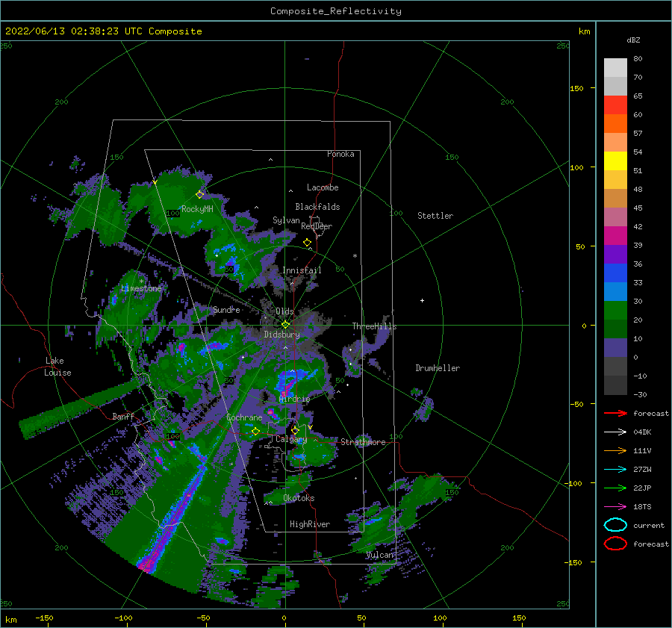Viewport: 672px width, 628px height.
Task: Click the ThreeHills town label
Action: pyautogui.click(x=374, y=326)
